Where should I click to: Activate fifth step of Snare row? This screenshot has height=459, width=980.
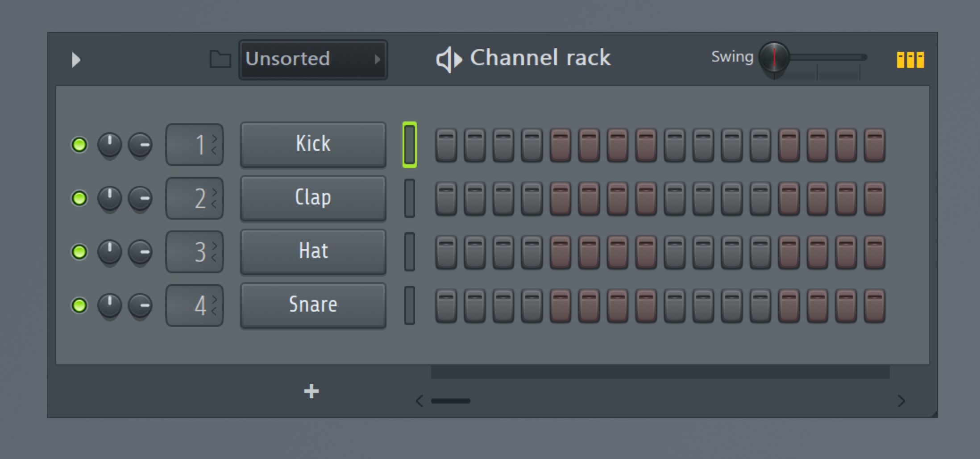(x=561, y=306)
